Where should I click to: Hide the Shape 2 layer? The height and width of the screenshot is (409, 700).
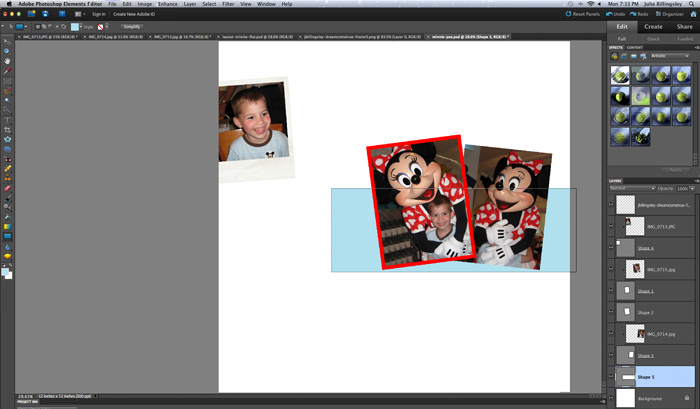point(611,313)
